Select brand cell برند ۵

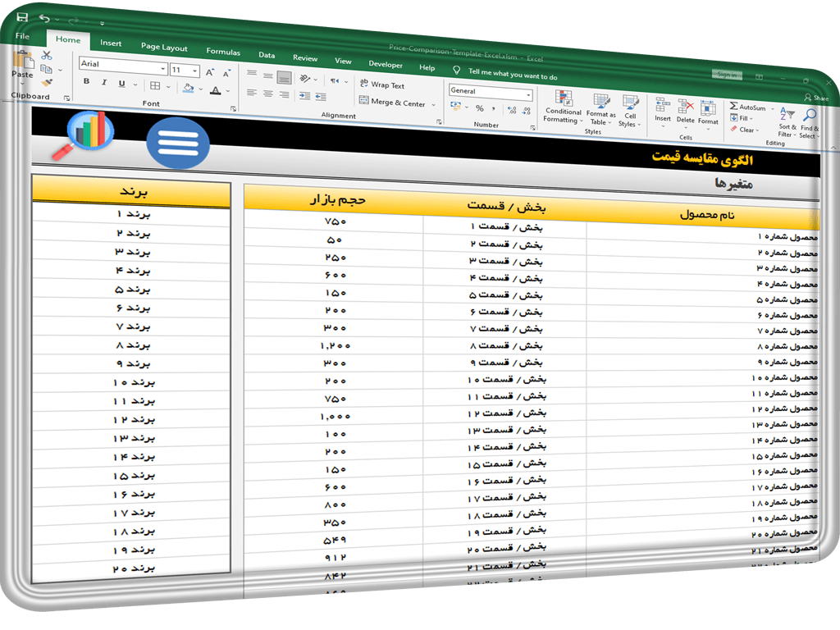pos(132,290)
